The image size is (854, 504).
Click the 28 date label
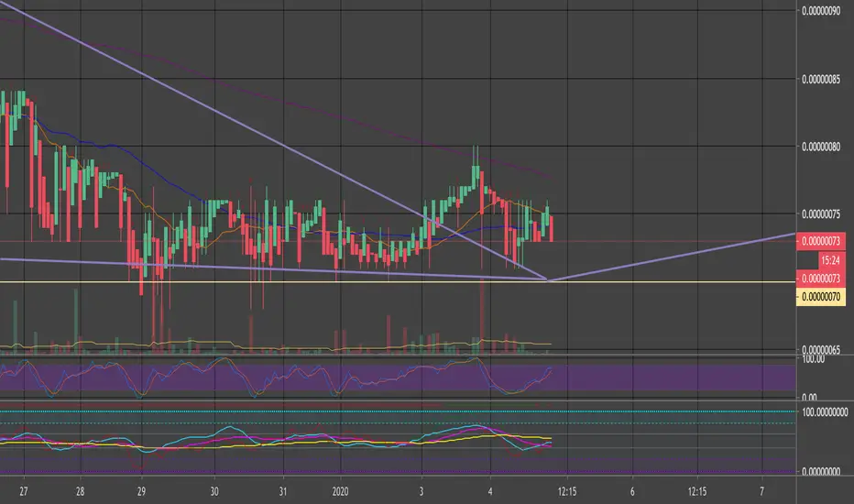point(80,491)
